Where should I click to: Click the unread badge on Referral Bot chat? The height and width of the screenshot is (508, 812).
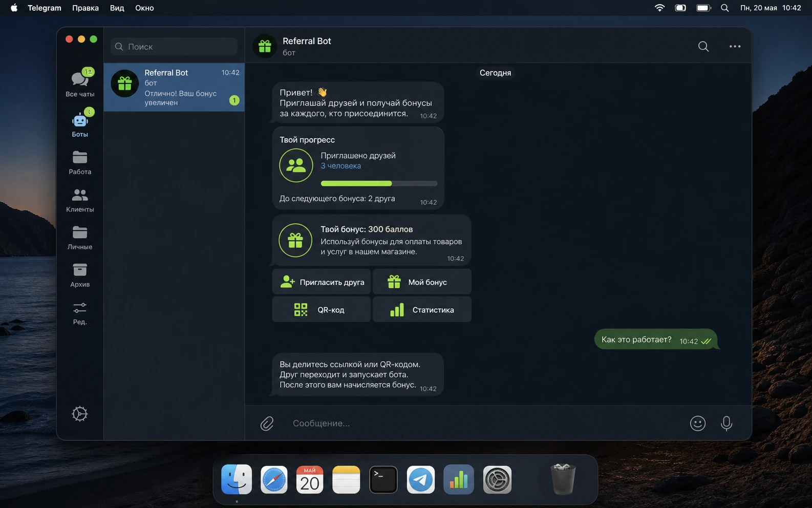coord(234,100)
